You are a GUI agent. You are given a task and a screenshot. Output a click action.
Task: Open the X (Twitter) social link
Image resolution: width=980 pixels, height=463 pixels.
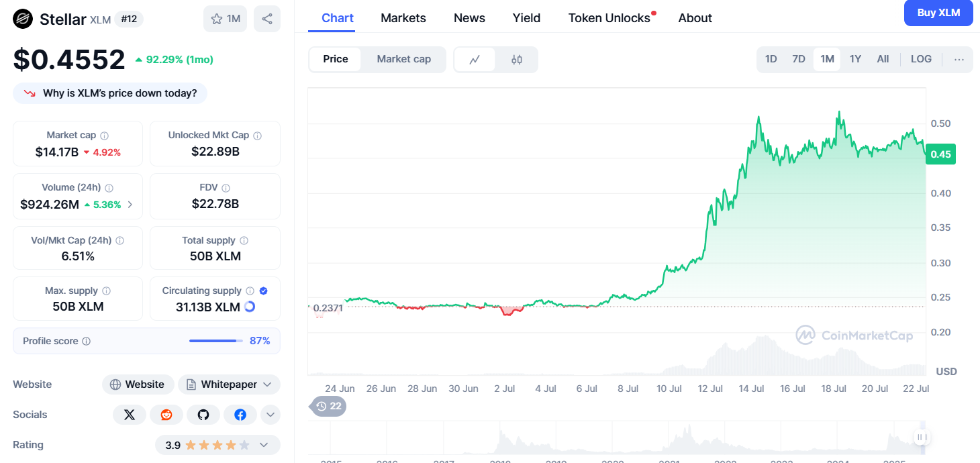(130, 415)
